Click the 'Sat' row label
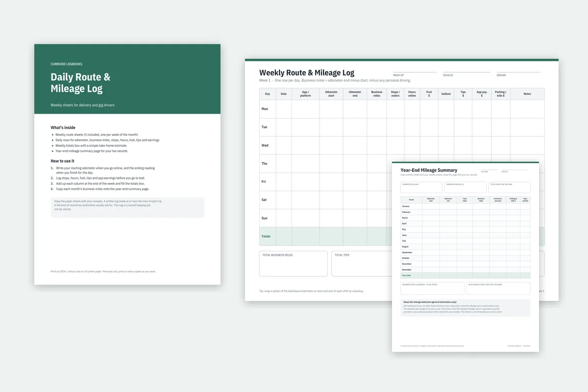Screen dimensions: 588x392 (265, 200)
